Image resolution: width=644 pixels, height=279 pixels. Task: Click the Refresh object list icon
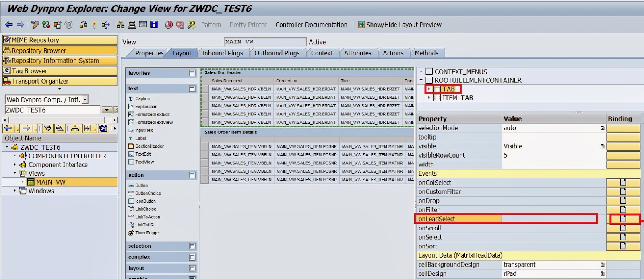pos(103,128)
